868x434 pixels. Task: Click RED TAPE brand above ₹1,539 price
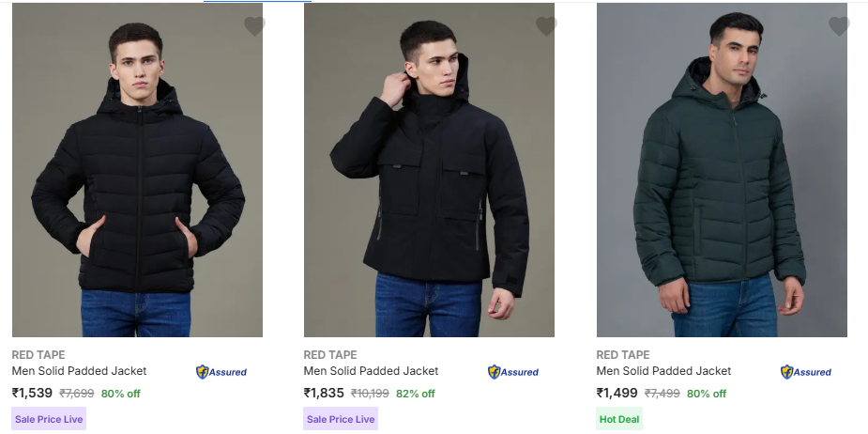[38, 355]
